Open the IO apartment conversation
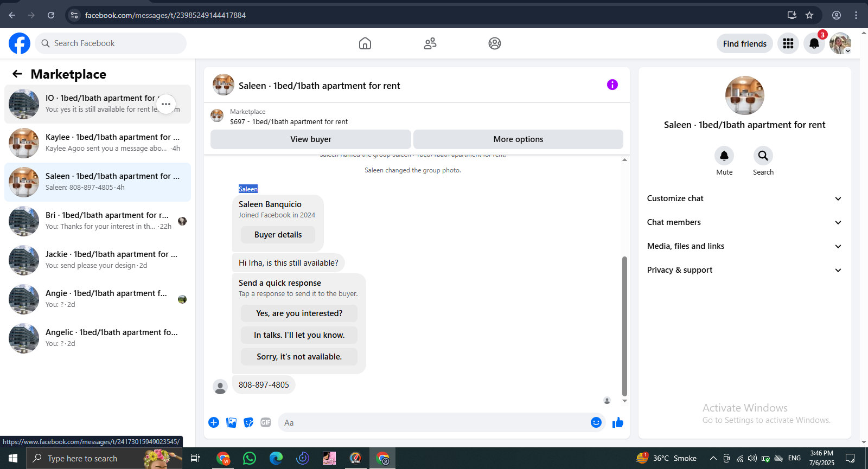868x469 pixels. point(98,104)
